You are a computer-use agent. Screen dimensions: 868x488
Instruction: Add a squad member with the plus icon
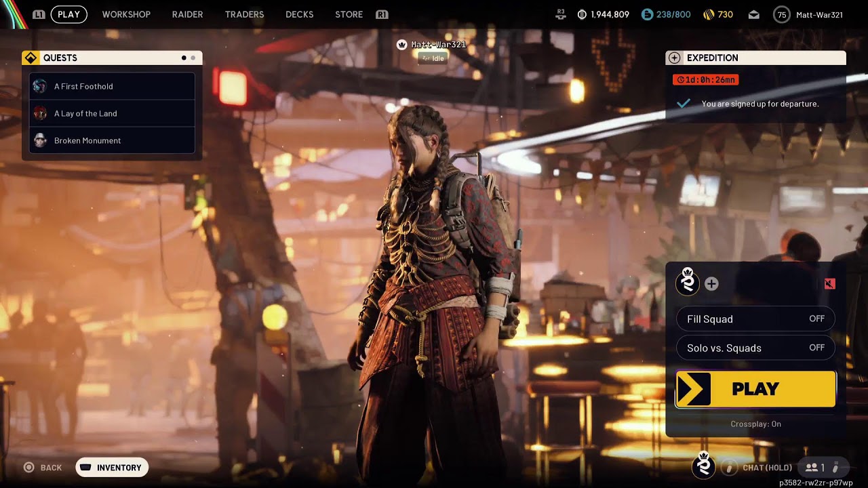(711, 284)
